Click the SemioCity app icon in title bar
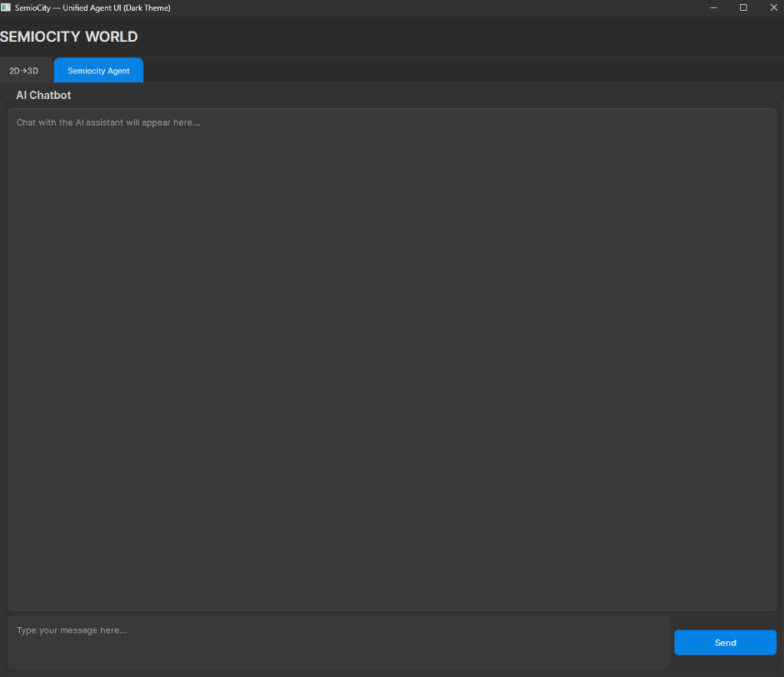The height and width of the screenshot is (677, 784). [6, 8]
